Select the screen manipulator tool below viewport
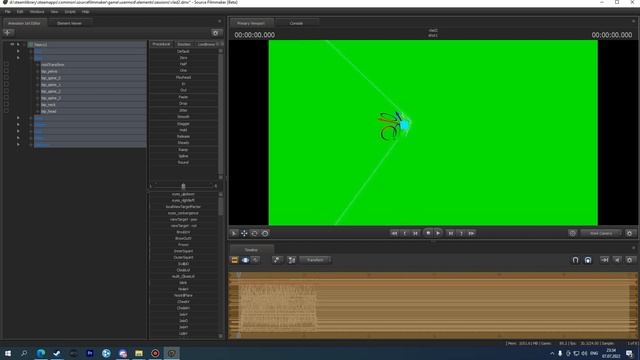The width and height of the screenshot is (640, 360). pos(265,233)
